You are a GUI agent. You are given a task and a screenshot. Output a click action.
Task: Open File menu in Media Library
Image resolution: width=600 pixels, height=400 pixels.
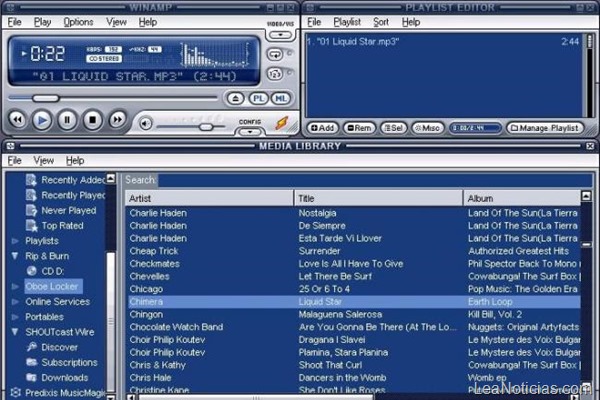tap(15, 161)
